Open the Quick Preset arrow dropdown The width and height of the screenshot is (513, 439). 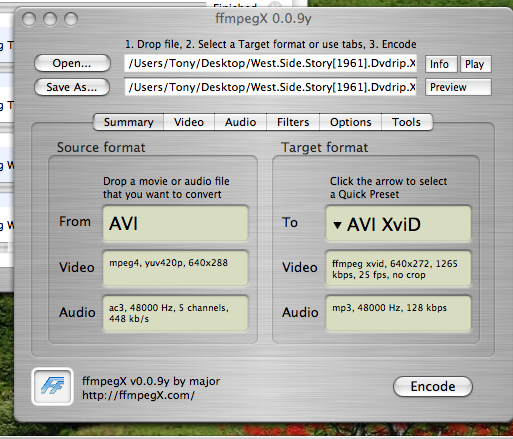337,225
